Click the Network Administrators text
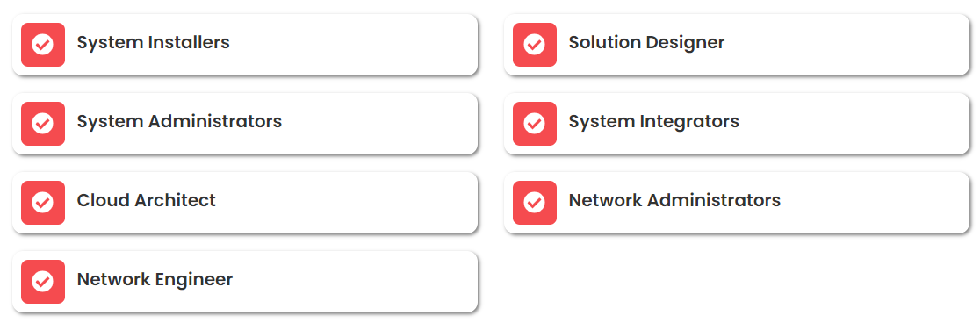This screenshot has width=980, height=323. tap(674, 200)
